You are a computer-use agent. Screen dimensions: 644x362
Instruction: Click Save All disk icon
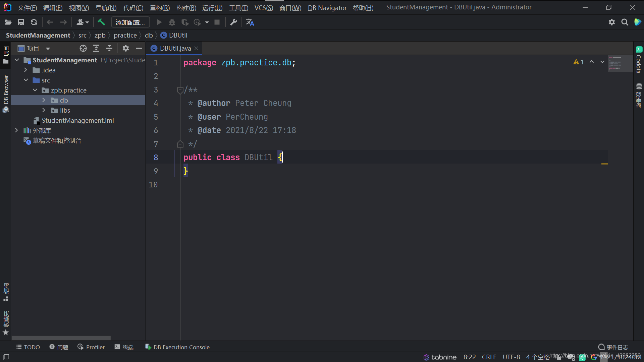coord(21,22)
